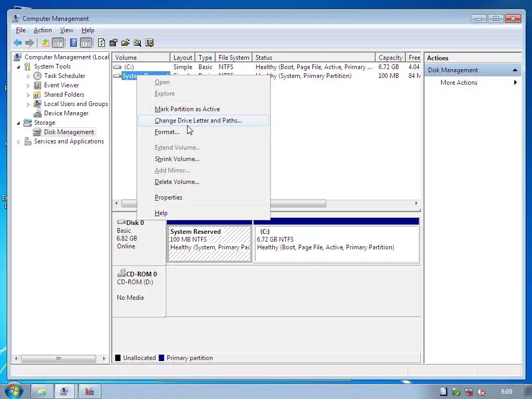Click the Computer Management root icon in tree
Viewport: 532px width, 399px height.
(x=18, y=57)
